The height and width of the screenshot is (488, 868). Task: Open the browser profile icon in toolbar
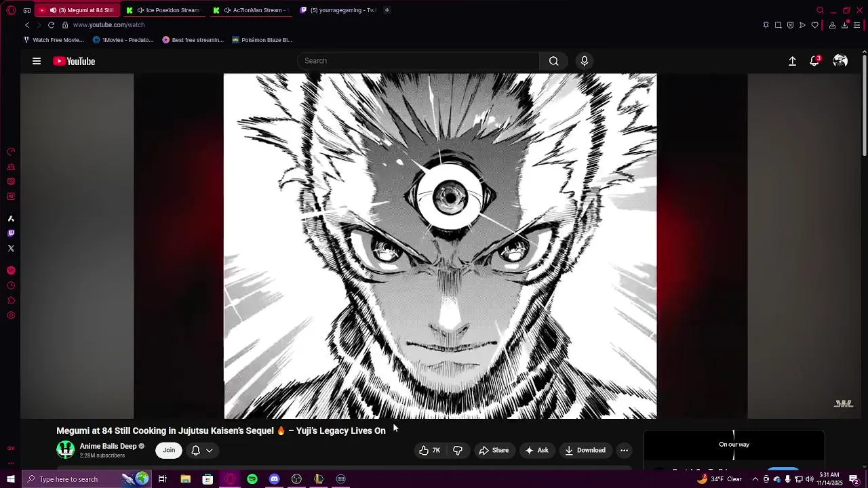click(832, 25)
